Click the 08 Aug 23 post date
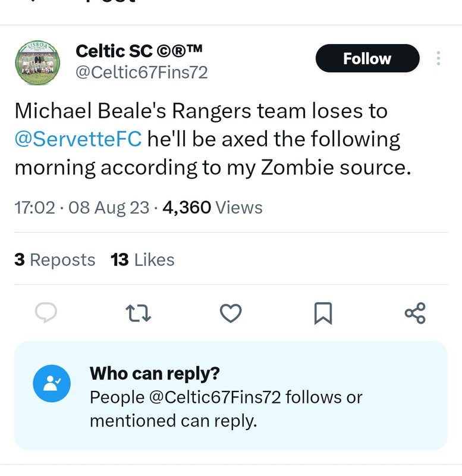Viewport: 462px width, 476px height. pos(109,208)
